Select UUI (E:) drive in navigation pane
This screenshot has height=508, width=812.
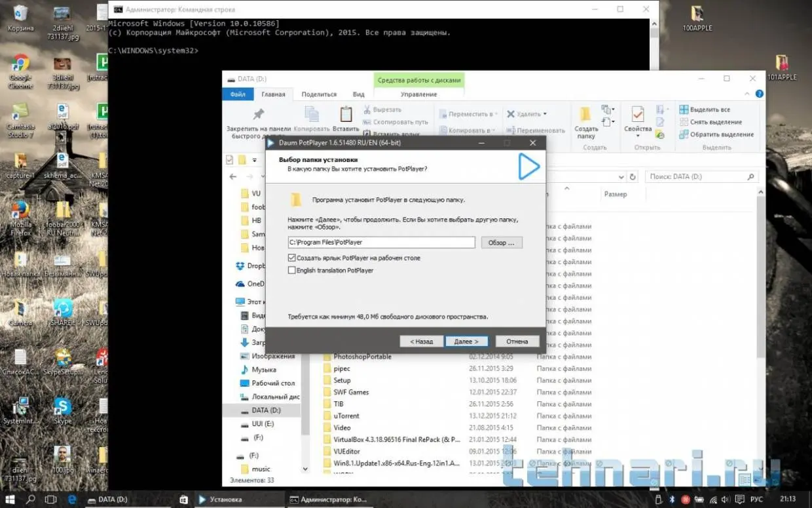[x=259, y=424]
